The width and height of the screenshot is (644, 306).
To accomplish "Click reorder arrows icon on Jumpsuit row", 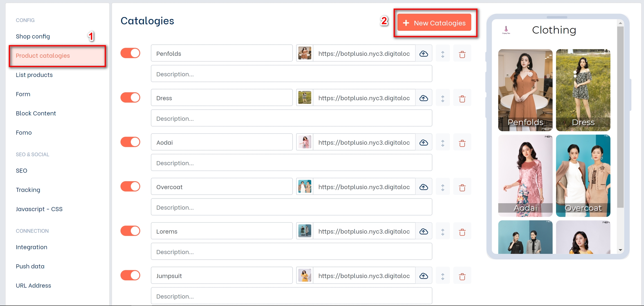I will point(442,276).
